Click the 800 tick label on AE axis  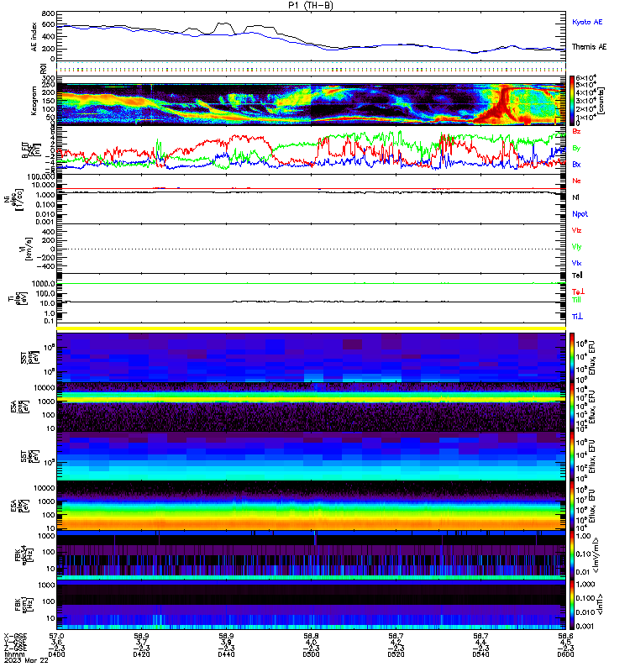pos(49,13)
